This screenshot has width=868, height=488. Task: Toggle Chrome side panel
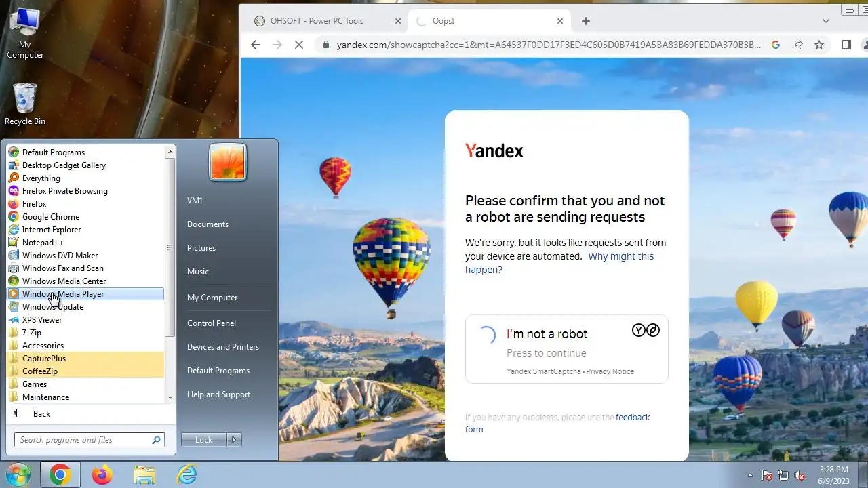coord(846,45)
